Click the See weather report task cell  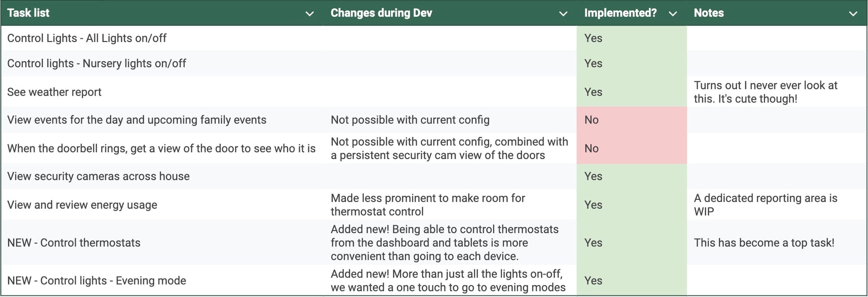tap(54, 92)
